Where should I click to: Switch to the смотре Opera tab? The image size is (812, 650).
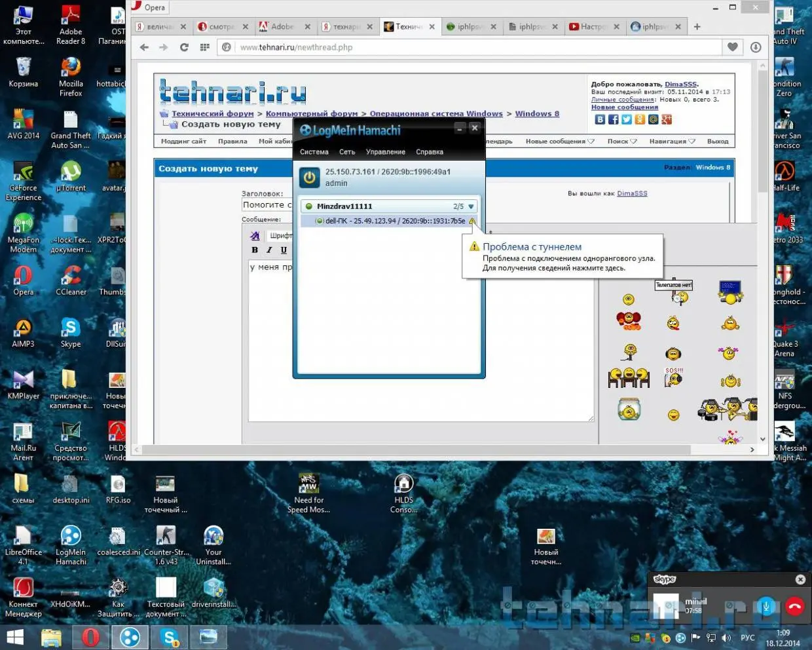click(x=223, y=27)
